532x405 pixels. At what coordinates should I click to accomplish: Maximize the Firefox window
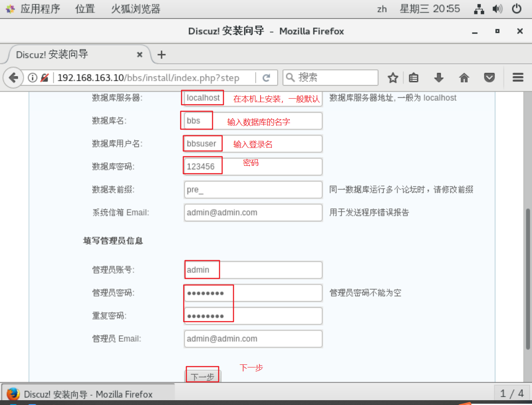[497, 31]
